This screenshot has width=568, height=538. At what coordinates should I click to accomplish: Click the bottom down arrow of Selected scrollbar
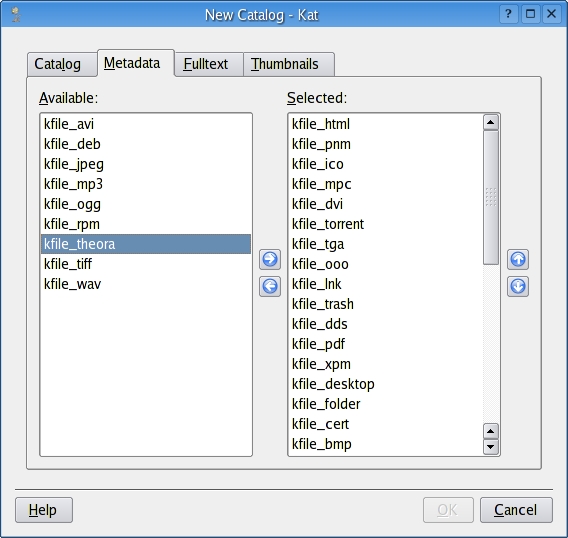coord(491,447)
